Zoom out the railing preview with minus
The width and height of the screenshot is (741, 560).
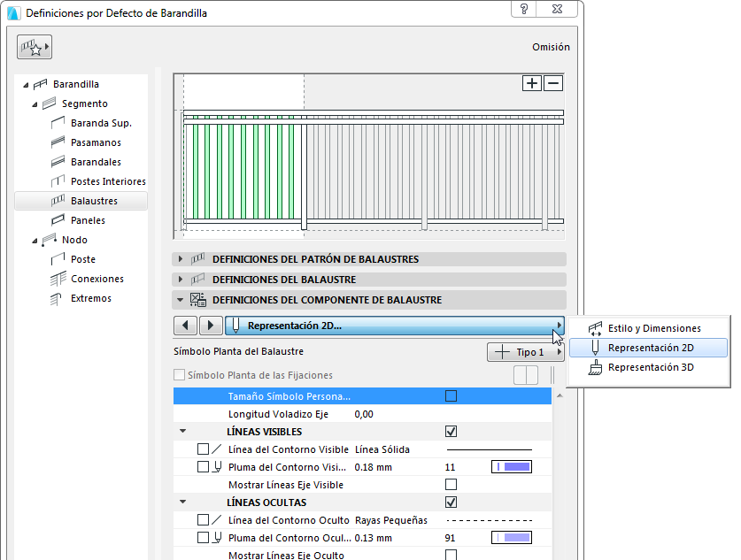click(x=553, y=83)
